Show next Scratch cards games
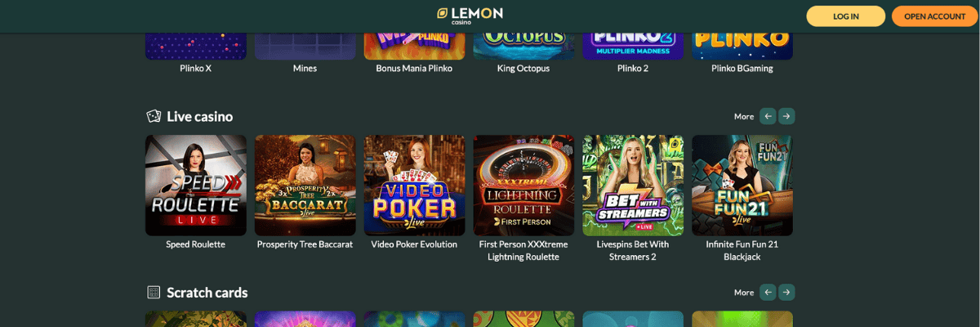The height and width of the screenshot is (327, 980). point(786,292)
